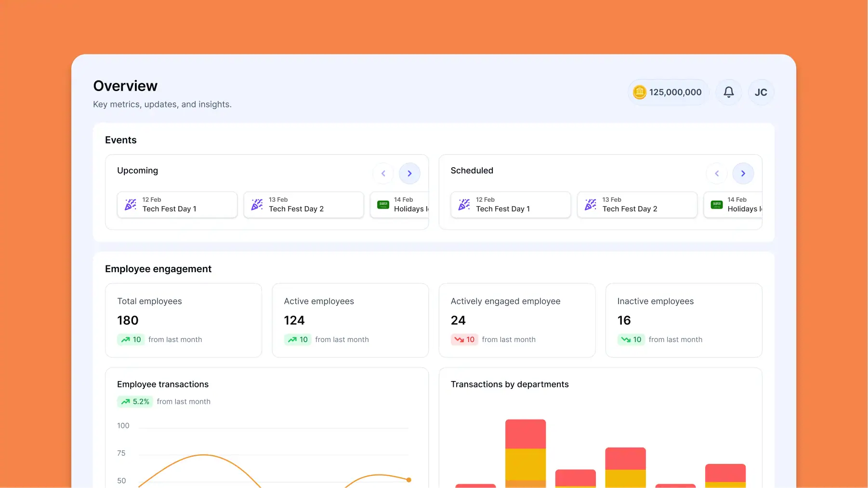Click the Scheduled events label
Viewport: 868px width, 488px height.
click(472, 171)
